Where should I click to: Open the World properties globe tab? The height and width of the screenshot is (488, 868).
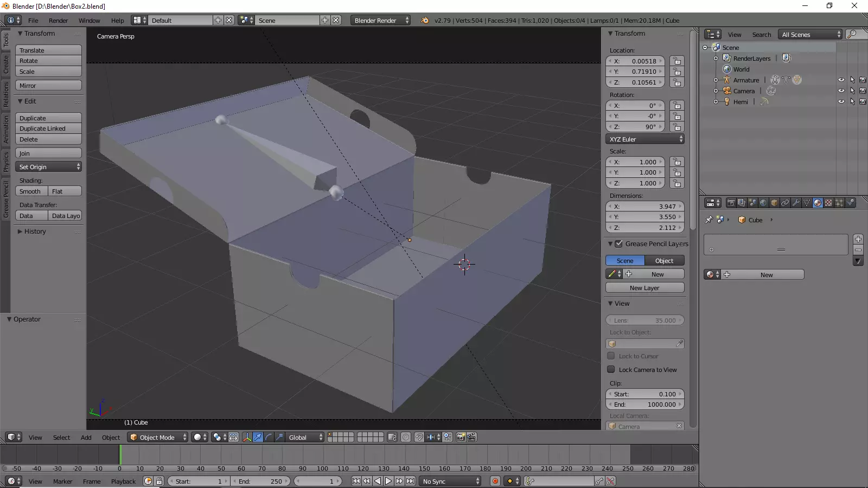pos(763,203)
